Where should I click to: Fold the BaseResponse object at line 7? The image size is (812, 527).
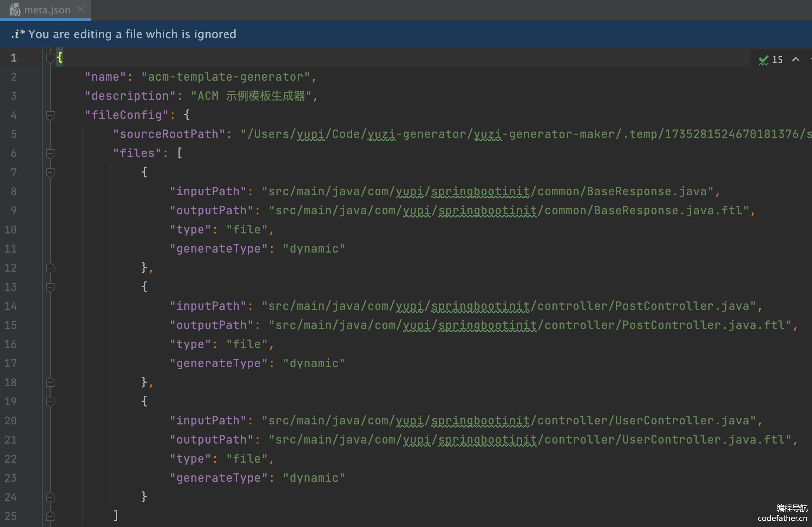point(50,172)
